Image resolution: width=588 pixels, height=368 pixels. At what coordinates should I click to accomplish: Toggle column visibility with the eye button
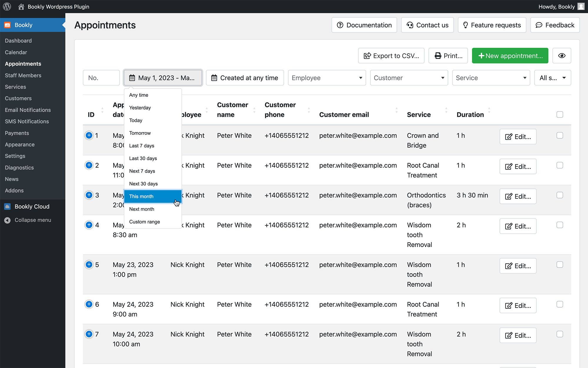(562, 56)
